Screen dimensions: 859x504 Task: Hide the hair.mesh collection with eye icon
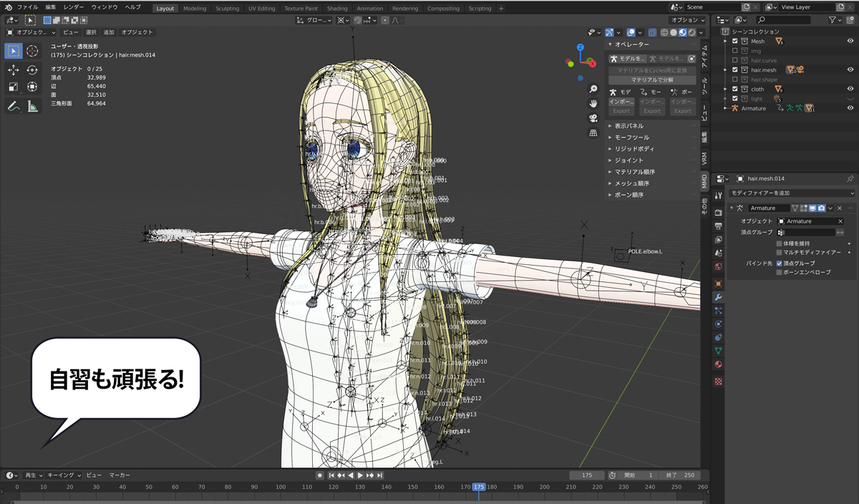[850, 70]
